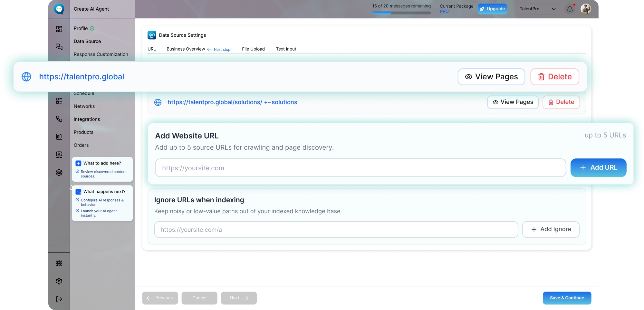
Task: Click the Upgrade button
Action: [x=492, y=9]
